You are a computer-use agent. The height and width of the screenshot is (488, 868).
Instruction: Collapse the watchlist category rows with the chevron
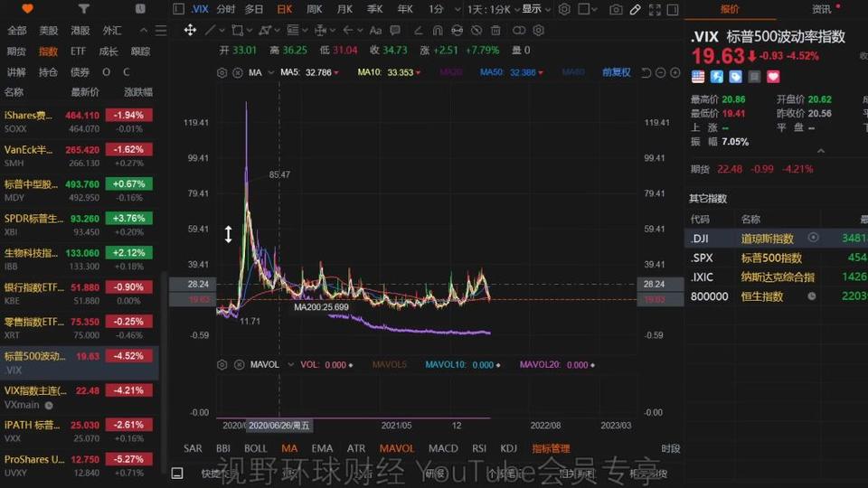click(x=144, y=31)
